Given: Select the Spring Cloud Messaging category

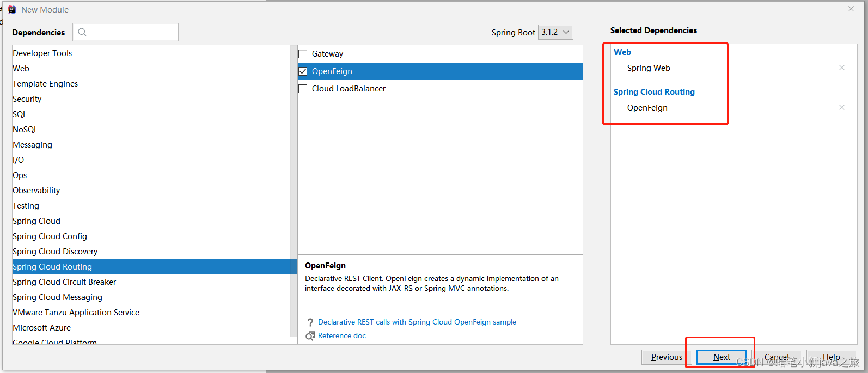Looking at the screenshot, I should (151, 297).
